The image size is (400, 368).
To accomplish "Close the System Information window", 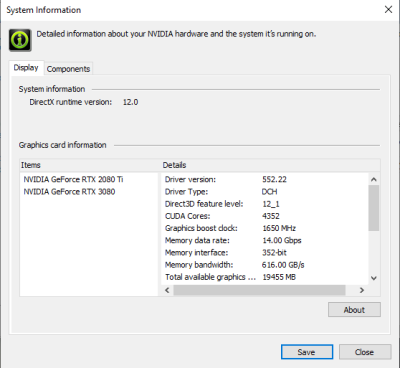I will click(388, 10).
